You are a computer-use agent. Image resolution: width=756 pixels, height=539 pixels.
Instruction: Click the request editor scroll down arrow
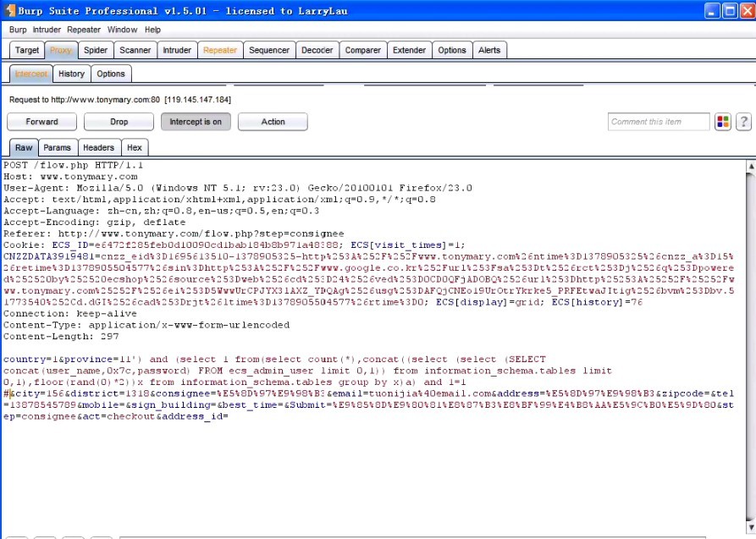751,527
